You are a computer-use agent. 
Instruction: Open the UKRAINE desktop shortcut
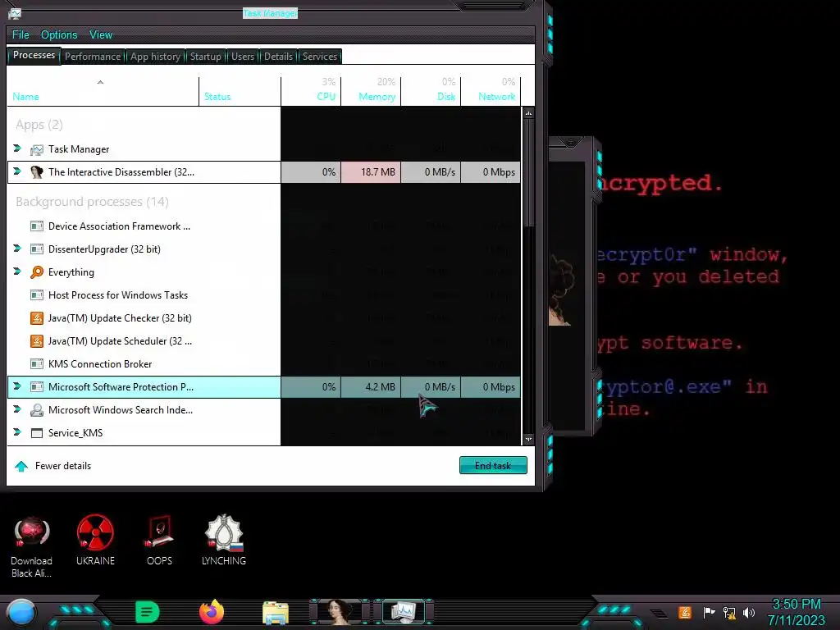point(95,540)
